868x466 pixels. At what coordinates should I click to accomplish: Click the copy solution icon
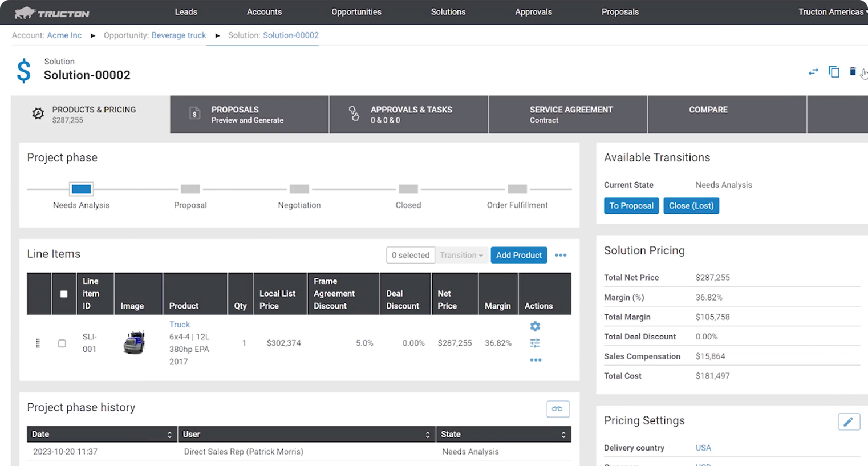coord(834,72)
